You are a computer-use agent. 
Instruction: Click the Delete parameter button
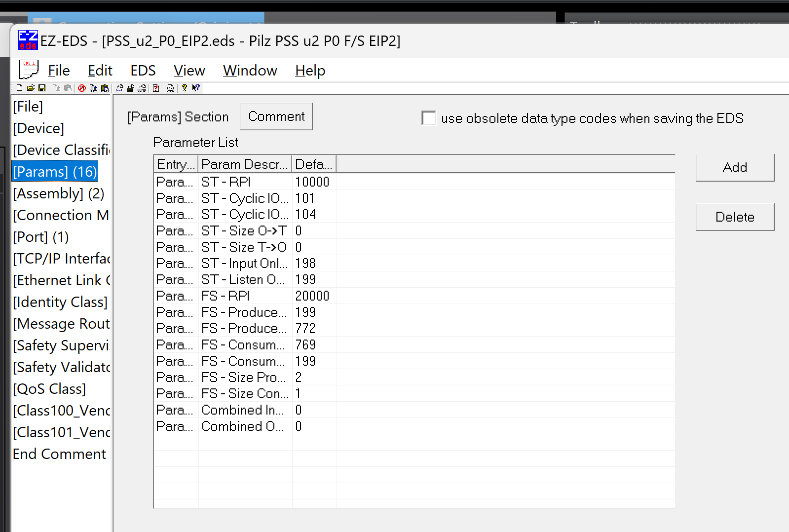coord(735,217)
